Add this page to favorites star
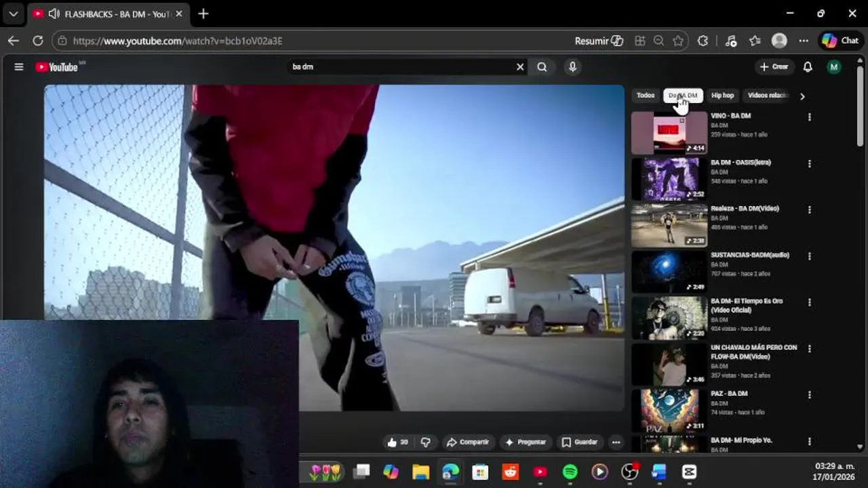This screenshot has height=488, width=868. tap(678, 41)
